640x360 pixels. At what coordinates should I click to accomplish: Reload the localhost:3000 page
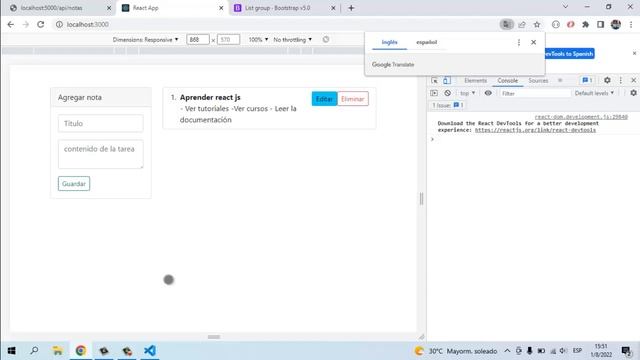click(40, 24)
